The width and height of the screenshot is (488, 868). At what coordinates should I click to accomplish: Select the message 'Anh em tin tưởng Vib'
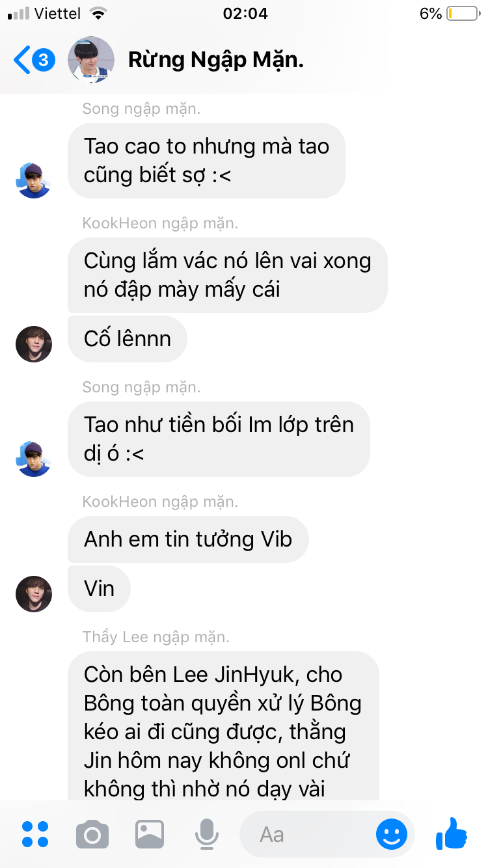[x=188, y=539]
